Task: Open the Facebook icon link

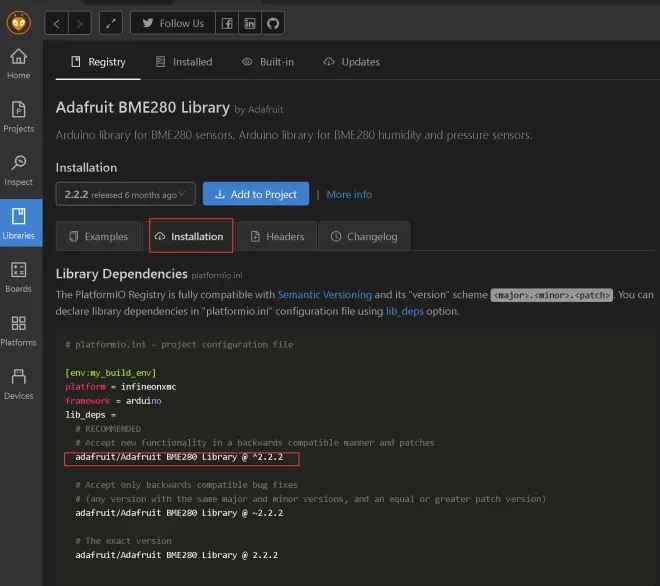Action: [x=227, y=23]
